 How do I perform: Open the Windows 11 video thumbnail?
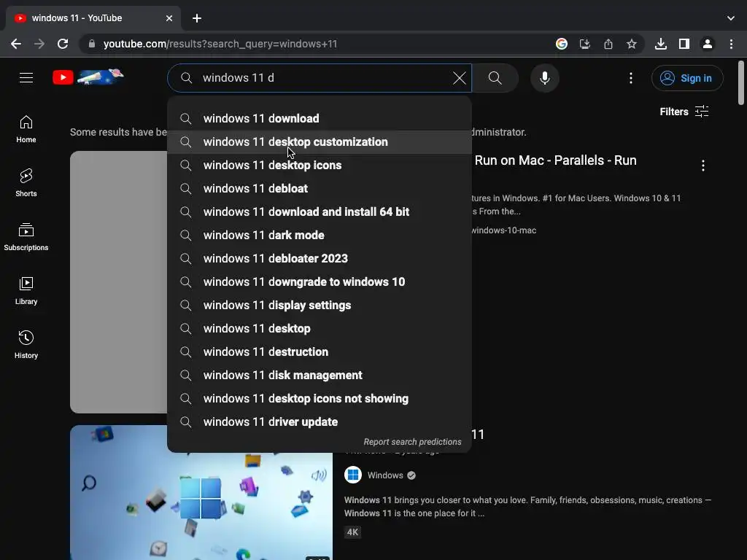click(201, 492)
